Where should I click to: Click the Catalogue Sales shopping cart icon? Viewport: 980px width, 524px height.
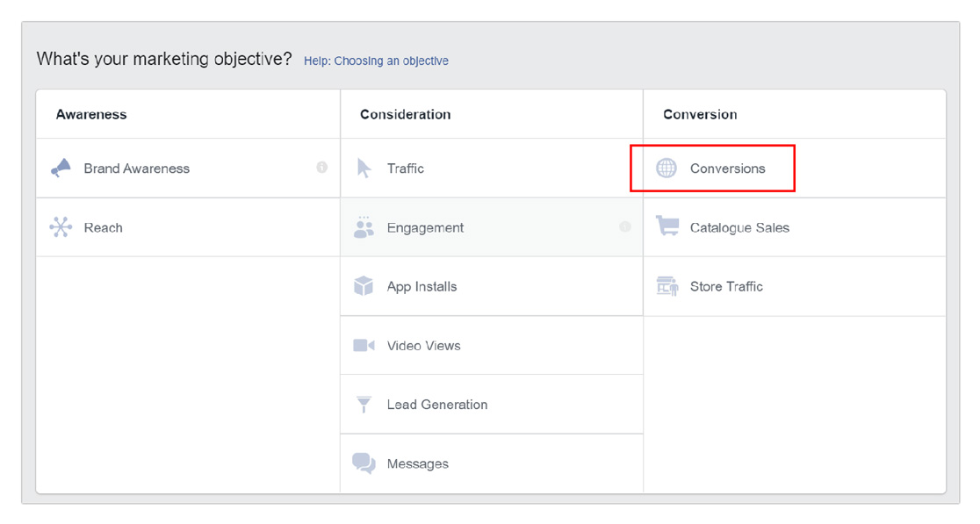coord(667,226)
